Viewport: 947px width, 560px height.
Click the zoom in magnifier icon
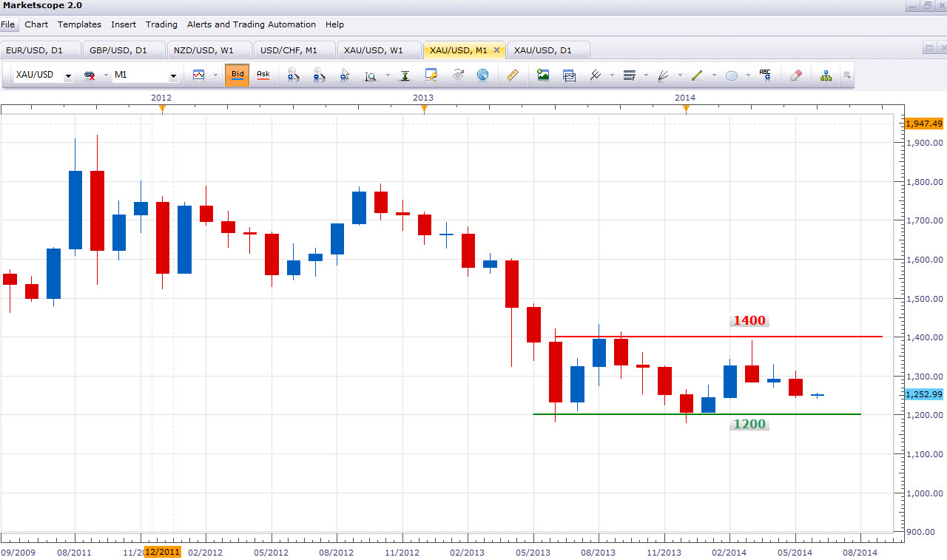[x=293, y=75]
